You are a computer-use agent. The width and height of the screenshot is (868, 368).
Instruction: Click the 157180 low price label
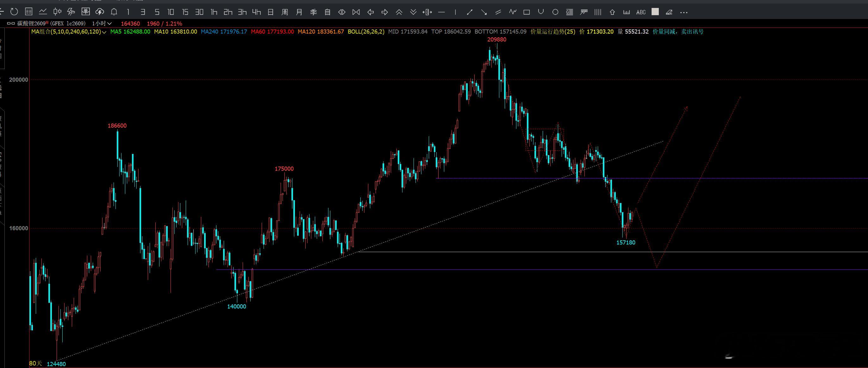pos(626,243)
